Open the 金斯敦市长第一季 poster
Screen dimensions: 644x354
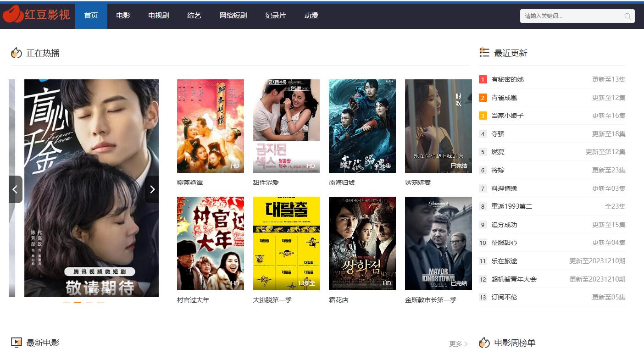(x=439, y=243)
